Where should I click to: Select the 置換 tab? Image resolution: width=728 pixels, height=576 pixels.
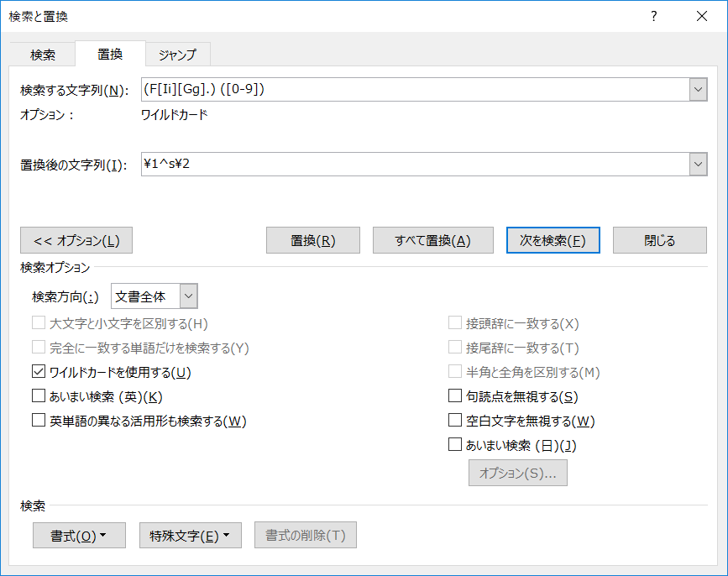tap(110, 54)
